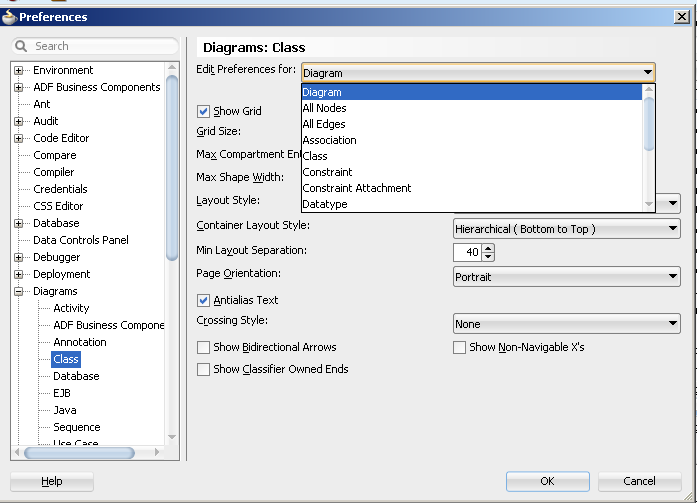Click the Preferences window title icon
Image resolution: width=697 pixels, height=503 pixels.
[9, 17]
